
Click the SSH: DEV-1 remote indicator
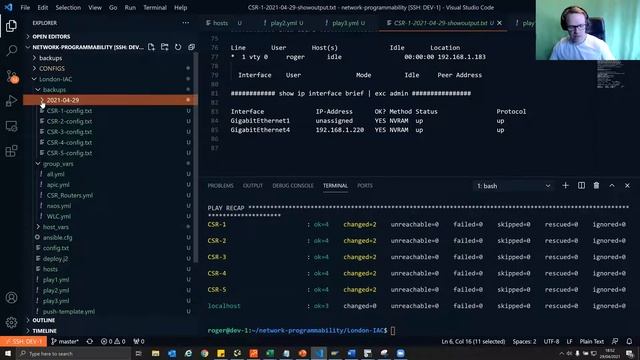coord(23,341)
